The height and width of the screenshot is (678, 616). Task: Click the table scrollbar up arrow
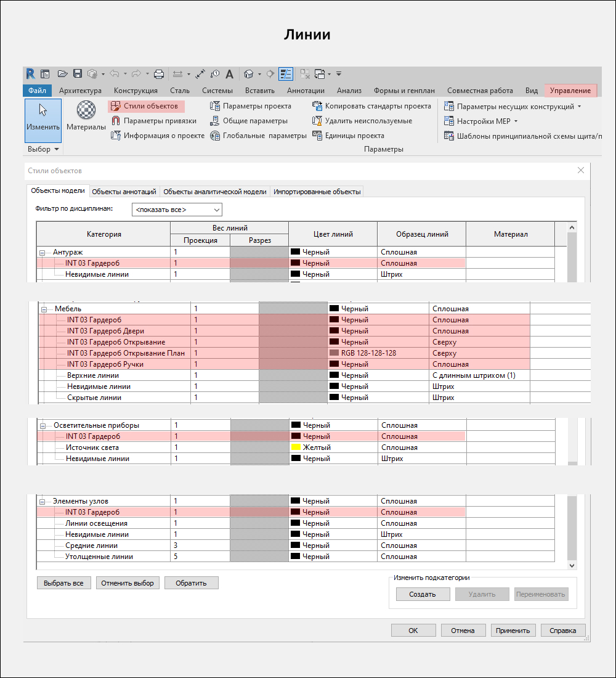(x=572, y=227)
